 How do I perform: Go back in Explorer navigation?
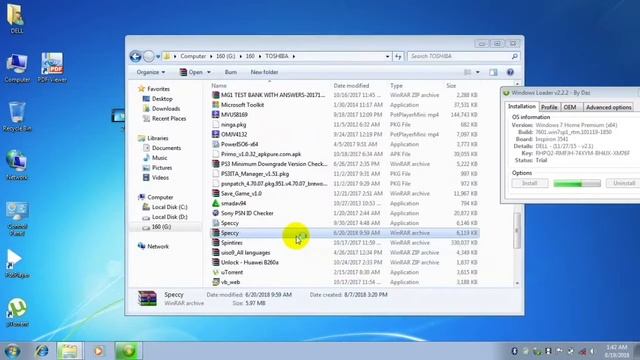click(x=136, y=56)
